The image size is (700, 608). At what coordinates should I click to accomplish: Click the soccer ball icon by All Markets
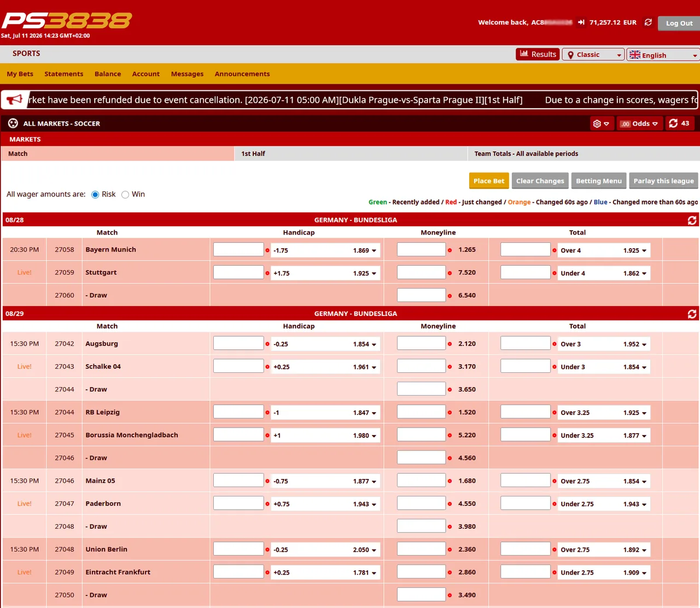[x=13, y=124]
